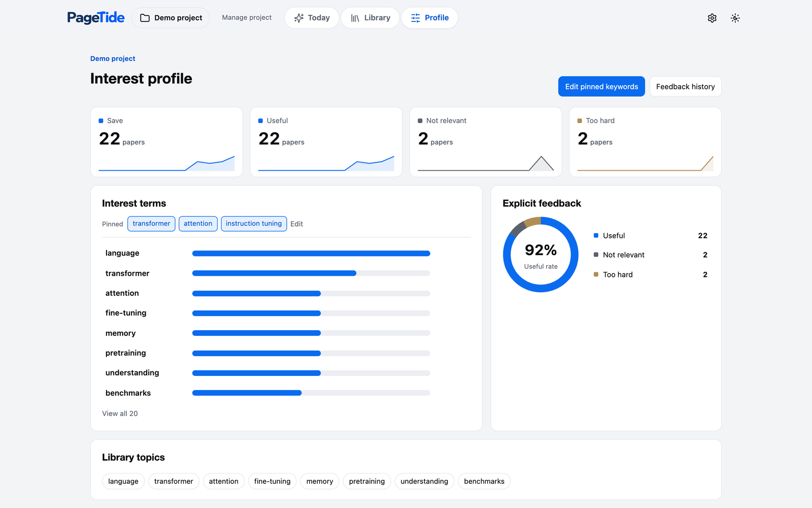Click the books icon in the Library tab
Image resolution: width=812 pixels, height=508 pixels.
point(355,18)
